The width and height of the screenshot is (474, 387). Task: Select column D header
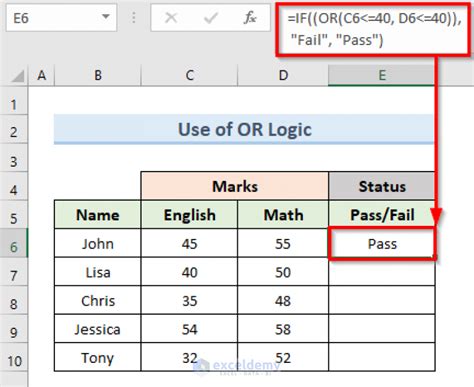[283, 75]
